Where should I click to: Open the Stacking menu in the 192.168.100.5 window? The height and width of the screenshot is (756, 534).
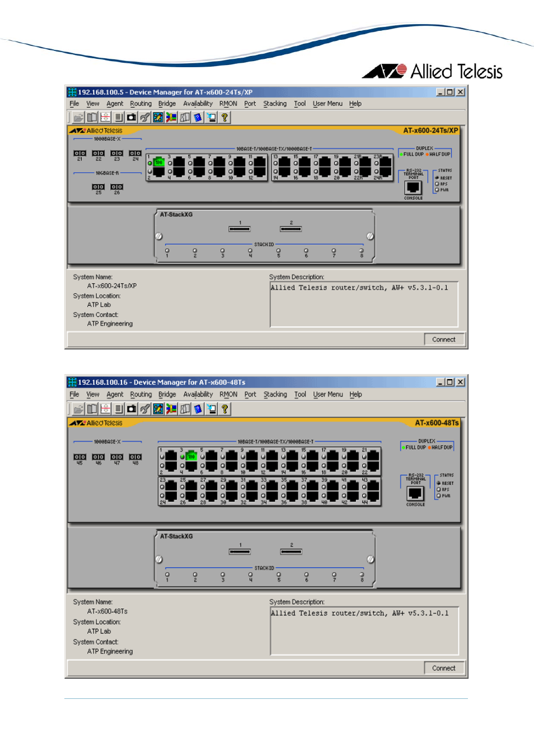coord(275,104)
